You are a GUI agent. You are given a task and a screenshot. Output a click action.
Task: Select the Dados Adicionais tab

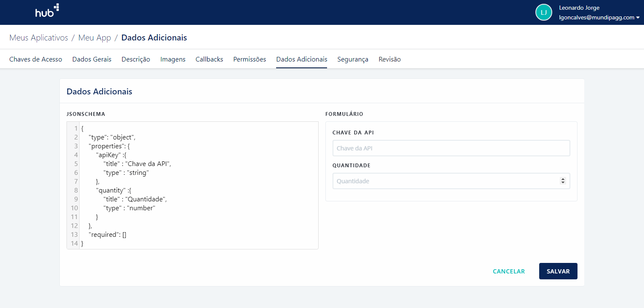pos(302,59)
